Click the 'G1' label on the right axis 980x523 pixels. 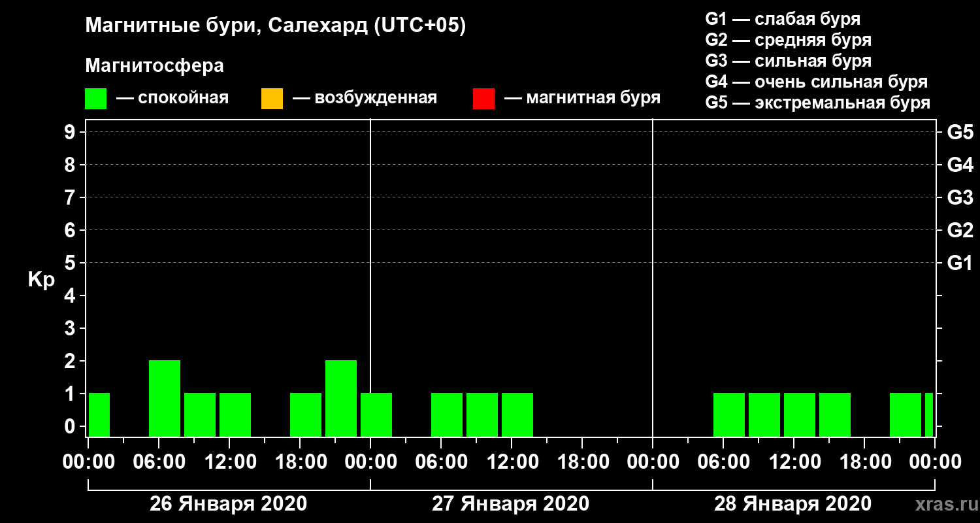[x=960, y=263]
